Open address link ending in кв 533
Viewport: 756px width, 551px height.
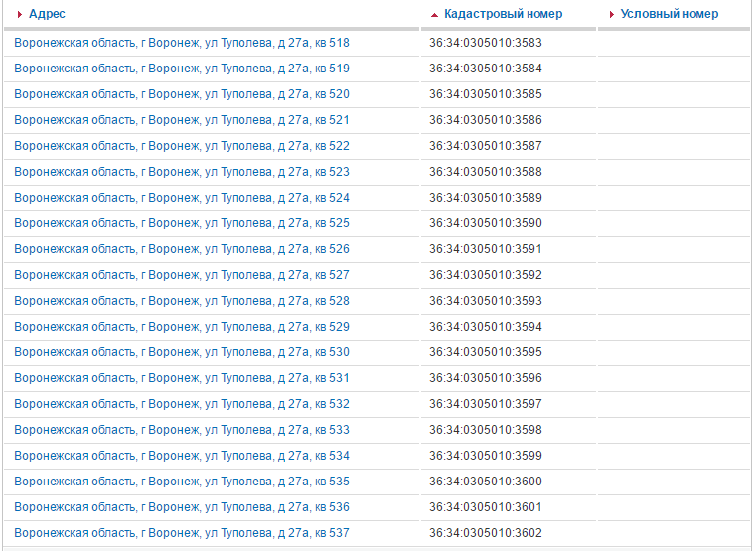click(x=182, y=430)
